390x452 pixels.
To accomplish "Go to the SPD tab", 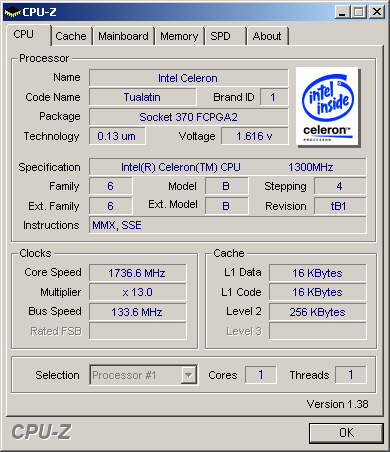I will pos(225,36).
